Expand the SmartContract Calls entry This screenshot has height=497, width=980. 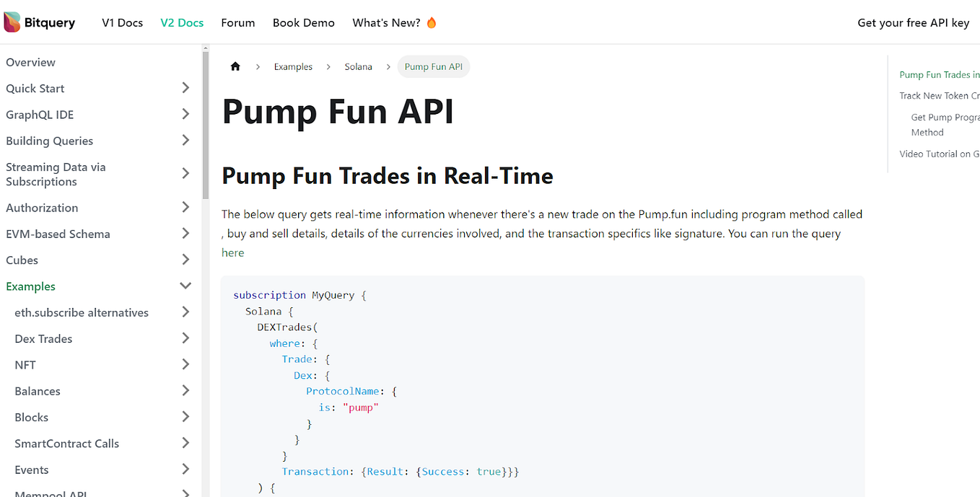(x=185, y=443)
